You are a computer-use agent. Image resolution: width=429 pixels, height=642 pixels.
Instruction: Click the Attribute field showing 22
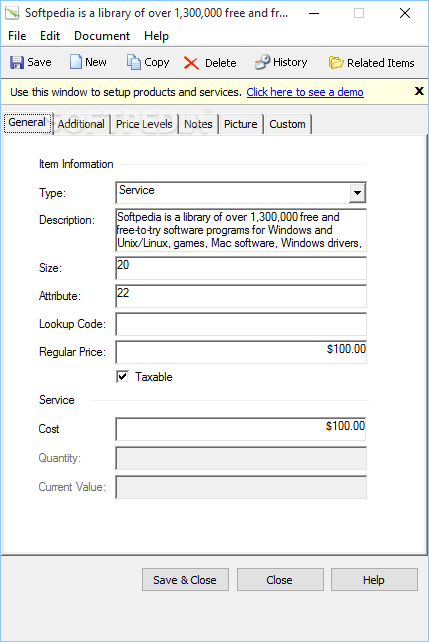[x=241, y=296]
